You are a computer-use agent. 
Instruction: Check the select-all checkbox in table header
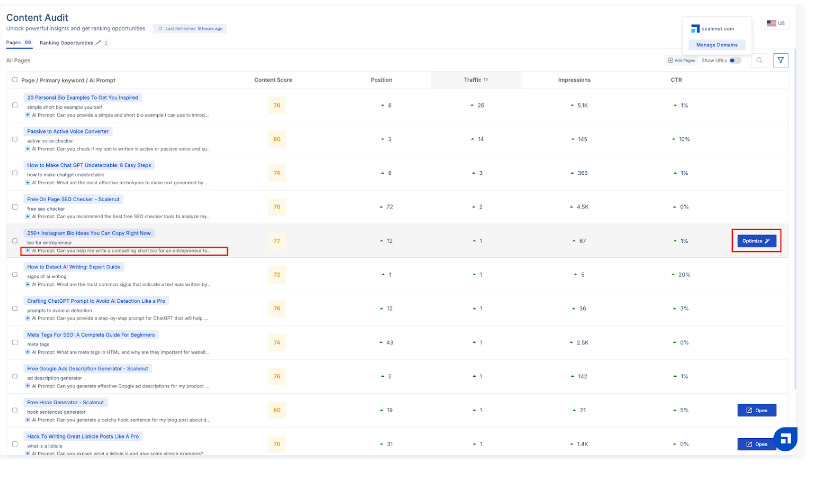14,80
